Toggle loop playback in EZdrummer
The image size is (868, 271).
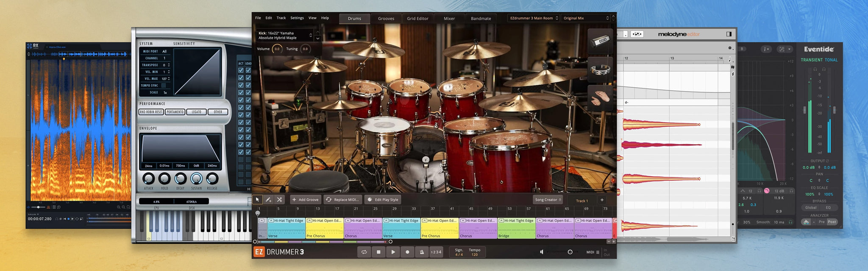[364, 252]
